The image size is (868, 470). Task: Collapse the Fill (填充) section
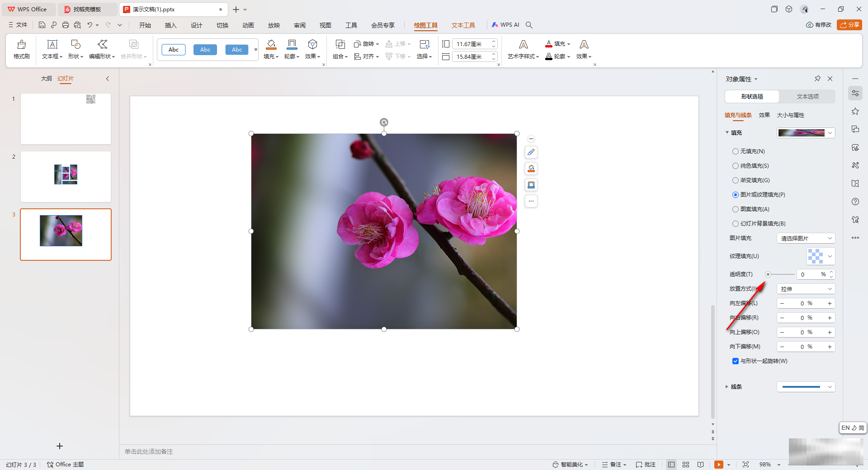(727, 132)
